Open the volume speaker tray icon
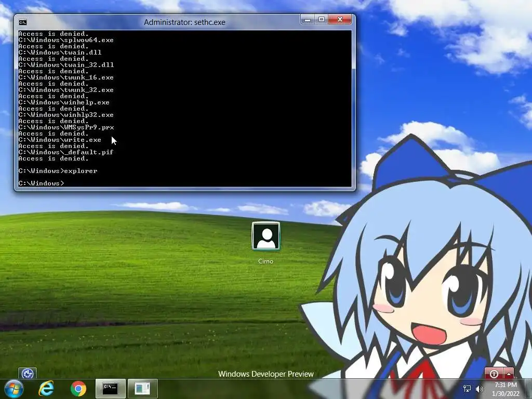This screenshot has width=532, height=399. [479, 389]
